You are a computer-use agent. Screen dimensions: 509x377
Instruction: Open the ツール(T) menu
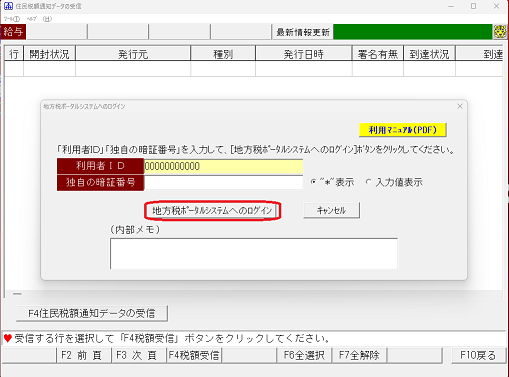point(12,19)
